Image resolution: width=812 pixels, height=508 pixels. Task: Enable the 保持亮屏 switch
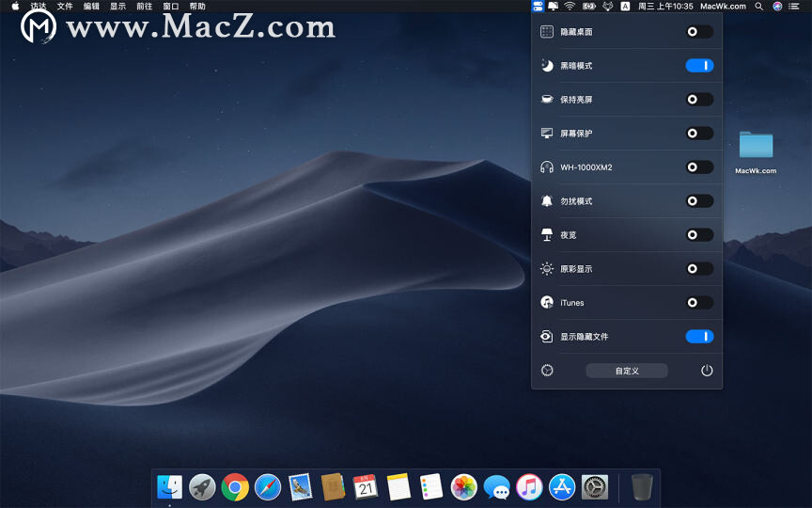[699, 100]
